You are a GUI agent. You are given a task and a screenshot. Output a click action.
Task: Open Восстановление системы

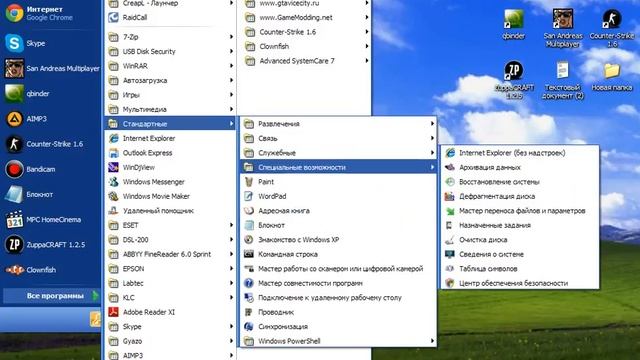pos(520,182)
